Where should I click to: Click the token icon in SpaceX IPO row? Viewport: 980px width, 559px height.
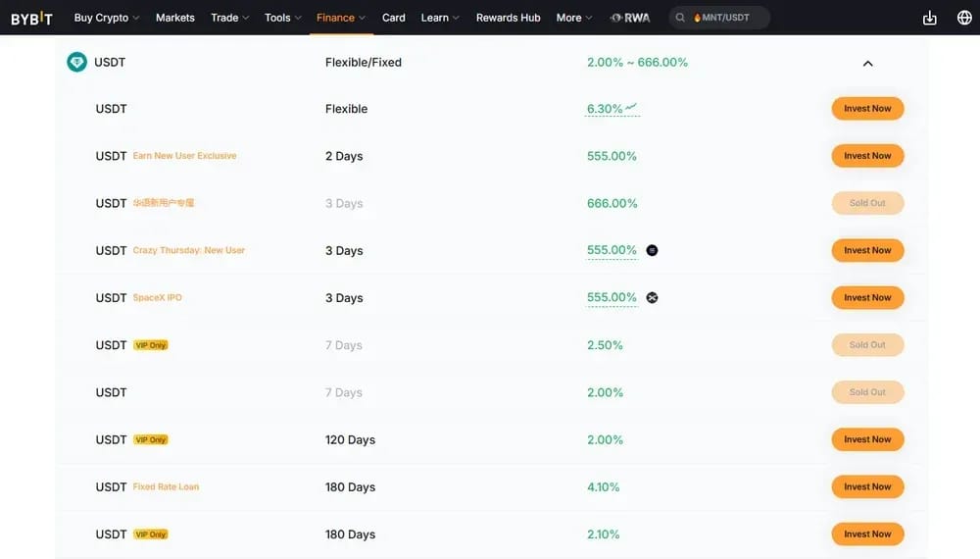[x=652, y=297]
